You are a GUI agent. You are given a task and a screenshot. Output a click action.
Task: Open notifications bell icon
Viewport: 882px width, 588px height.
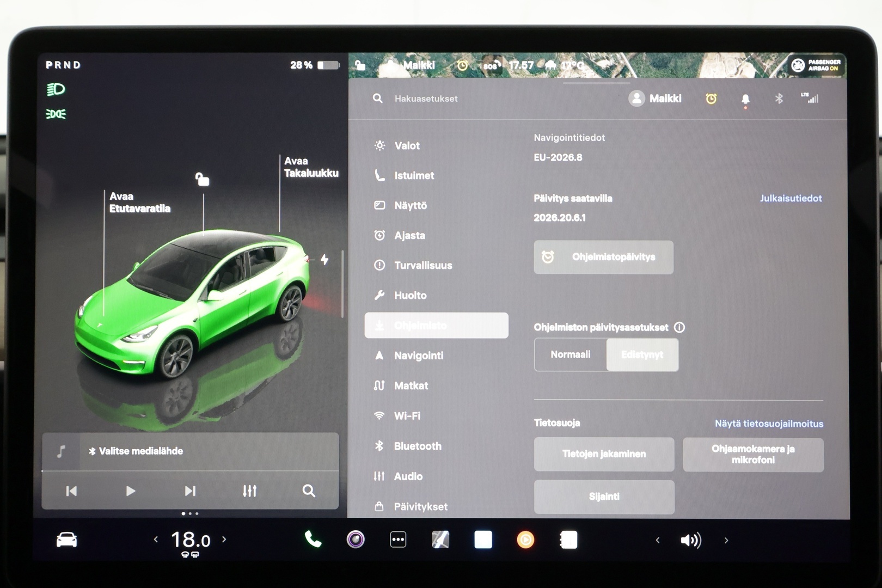tap(745, 99)
